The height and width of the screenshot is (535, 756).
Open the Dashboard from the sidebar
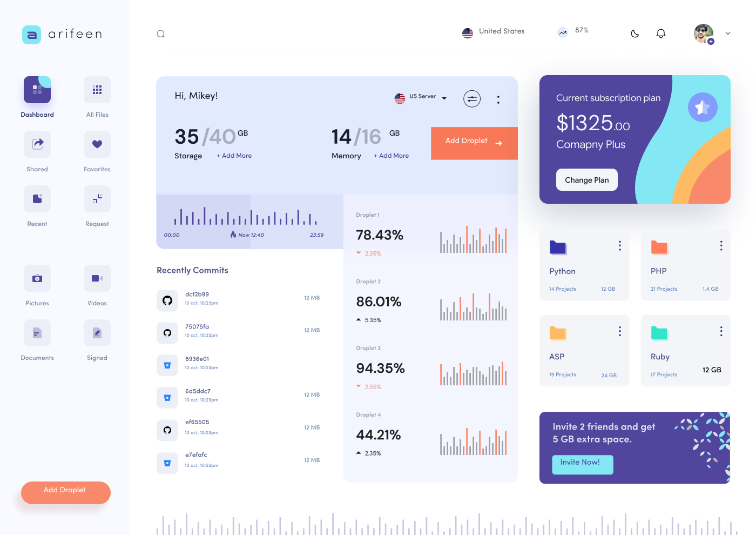37,90
